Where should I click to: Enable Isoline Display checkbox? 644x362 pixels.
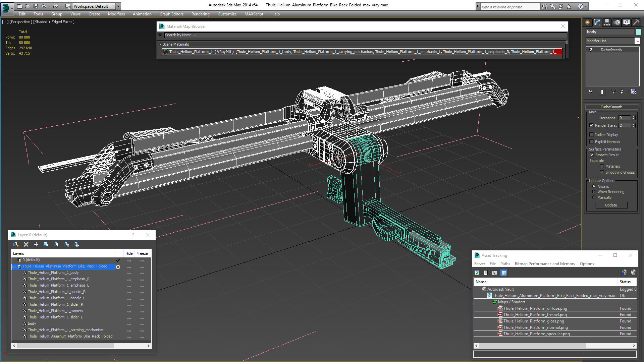point(592,135)
